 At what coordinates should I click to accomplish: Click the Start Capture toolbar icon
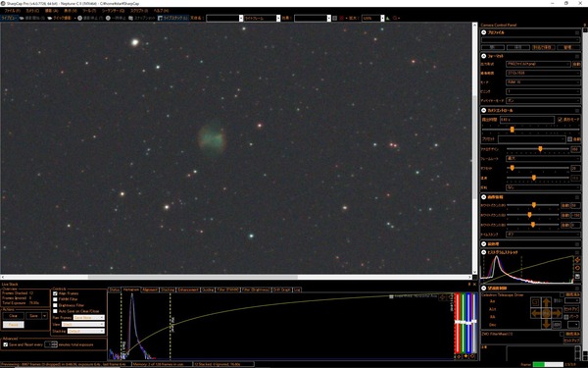pos(22,18)
